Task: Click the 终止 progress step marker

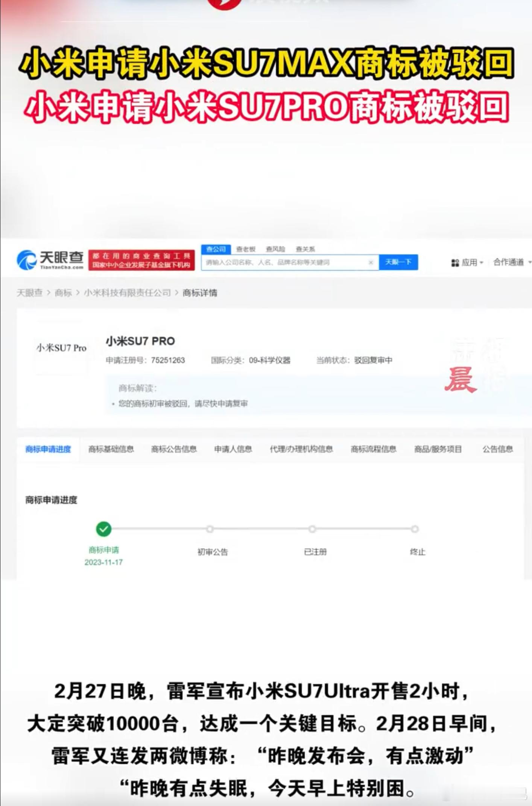Action: pyautogui.click(x=415, y=529)
